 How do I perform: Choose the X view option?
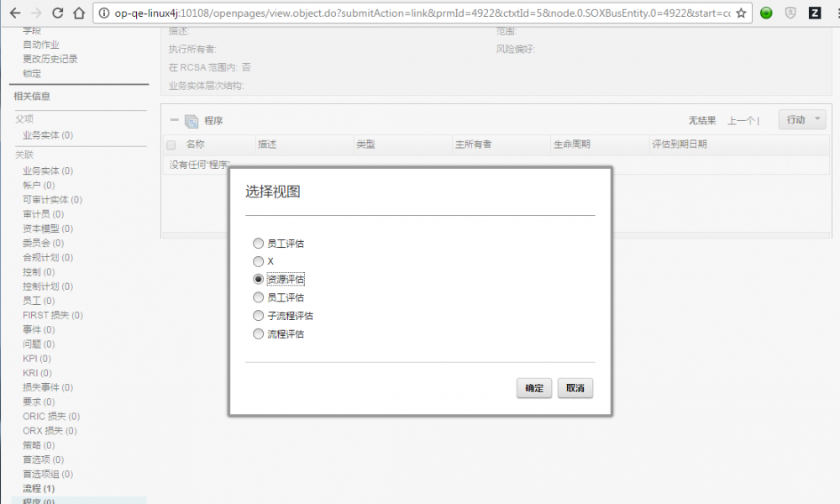click(259, 260)
